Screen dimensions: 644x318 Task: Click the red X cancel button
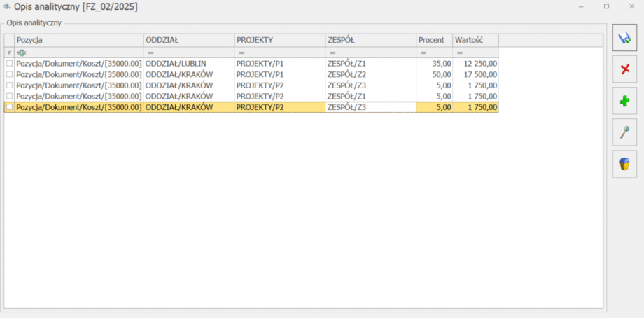624,69
